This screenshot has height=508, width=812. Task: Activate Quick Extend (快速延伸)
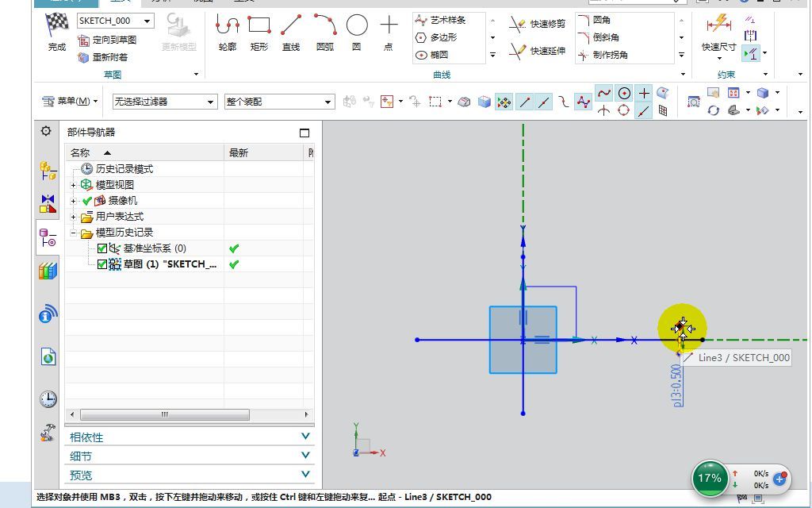pyautogui.click(x=547, y=50)
